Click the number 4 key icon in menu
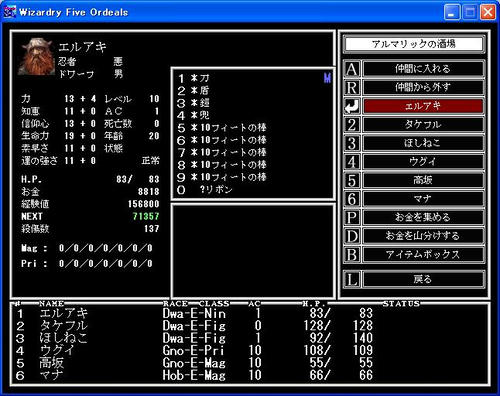The image size is (500, 396). pyautogui.click(x=352, y=162)
